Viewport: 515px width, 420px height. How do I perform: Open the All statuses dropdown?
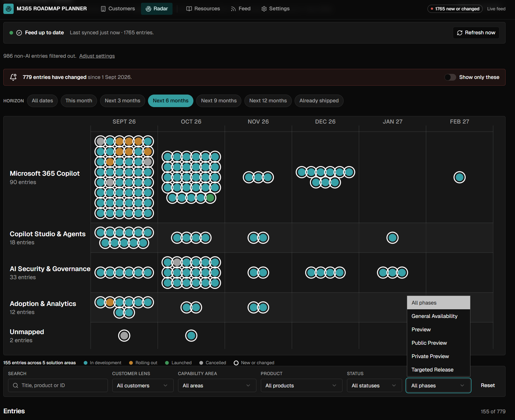374,385
